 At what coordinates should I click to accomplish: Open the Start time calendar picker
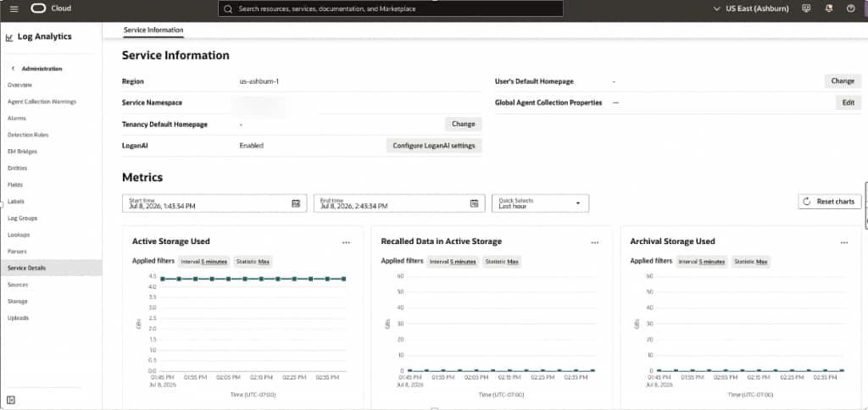tap(296, 203)
